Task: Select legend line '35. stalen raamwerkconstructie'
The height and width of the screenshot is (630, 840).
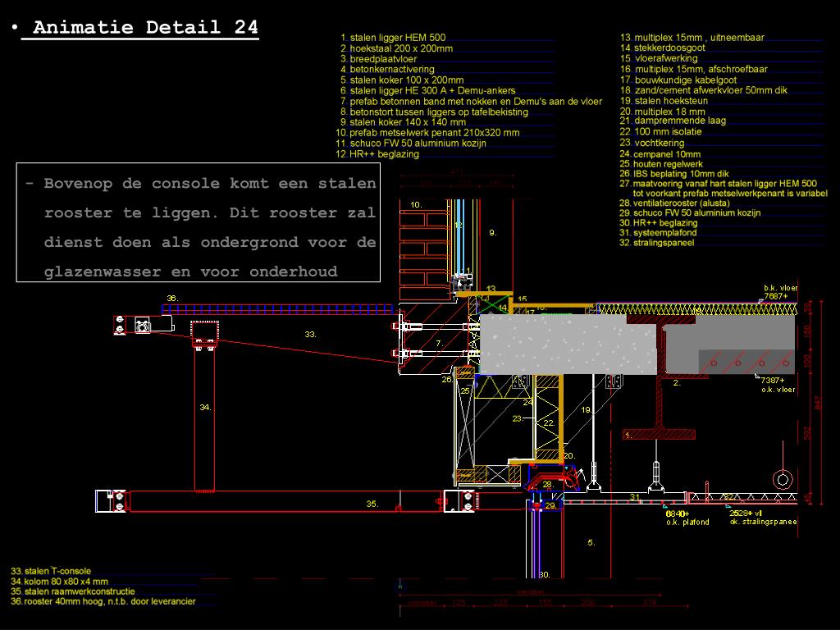Action: click(73, 591)
